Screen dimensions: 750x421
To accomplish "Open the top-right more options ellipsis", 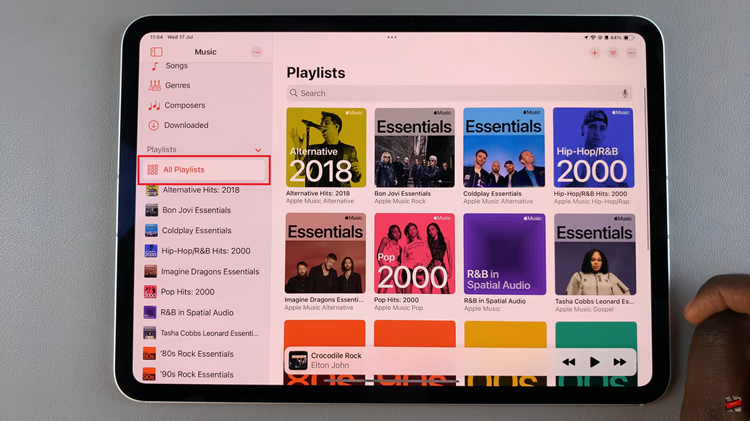I will coord(631,53).
